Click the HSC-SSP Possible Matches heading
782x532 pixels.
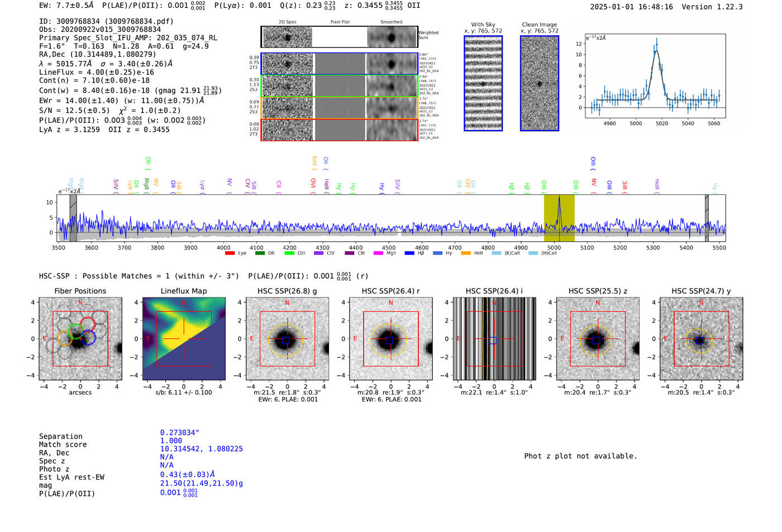tap(139, 276)
